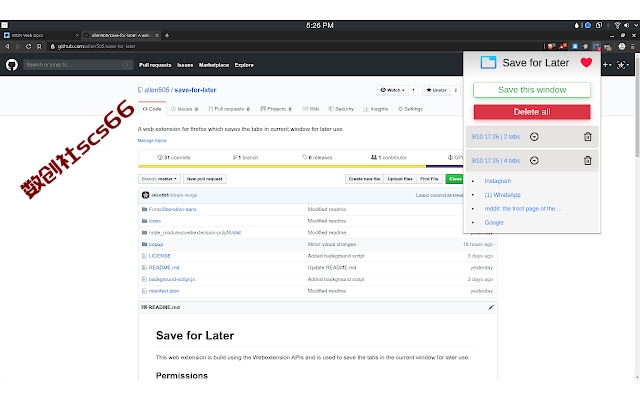The height and width of the screenshot is (400, 640).
Task: Click the GitHub octocat logo
Action: coord(12,64)
